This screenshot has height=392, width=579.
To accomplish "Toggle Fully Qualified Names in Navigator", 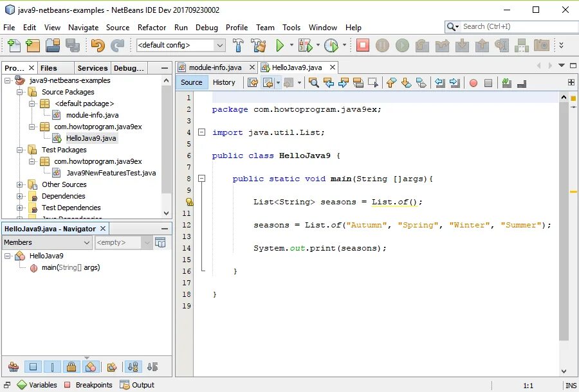I will tap(111, 366).
